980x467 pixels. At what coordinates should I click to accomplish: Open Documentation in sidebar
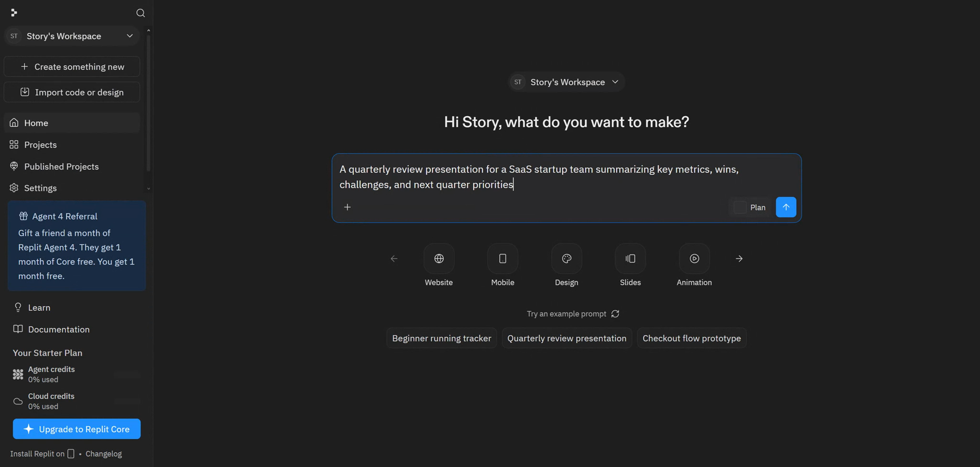tap(76, 329)
